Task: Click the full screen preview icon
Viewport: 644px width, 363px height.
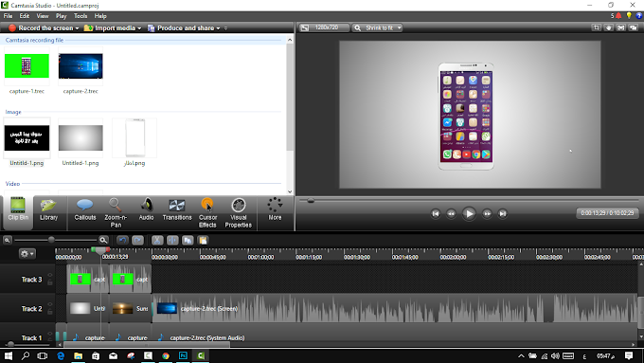Action: (621, 27)
